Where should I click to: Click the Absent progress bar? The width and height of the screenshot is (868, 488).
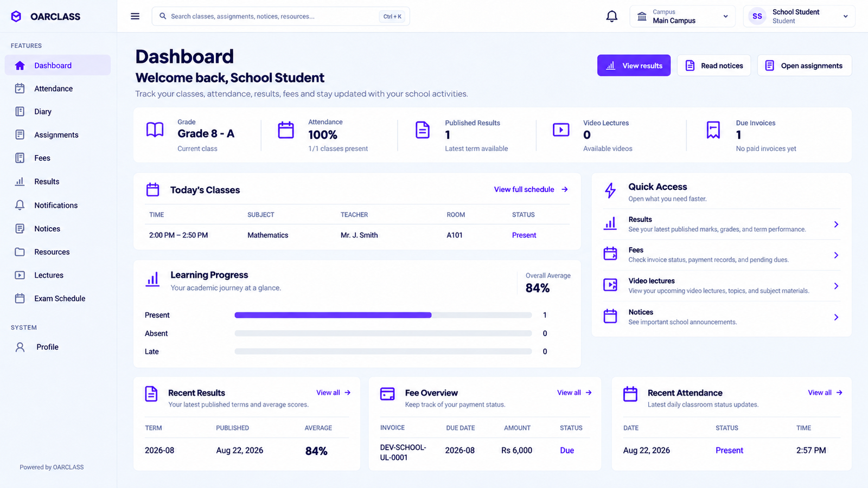tap(383, 333)
